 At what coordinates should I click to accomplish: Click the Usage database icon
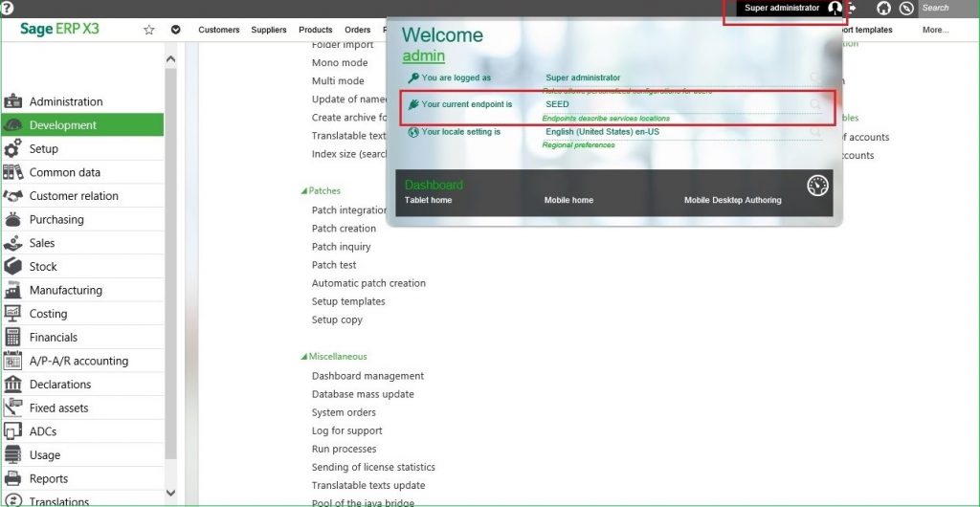[x=12, y=455]
